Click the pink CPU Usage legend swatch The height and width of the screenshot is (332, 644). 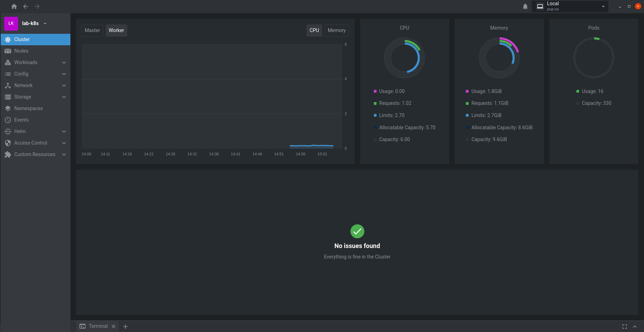pyautogui.click(x=375, y=91)
